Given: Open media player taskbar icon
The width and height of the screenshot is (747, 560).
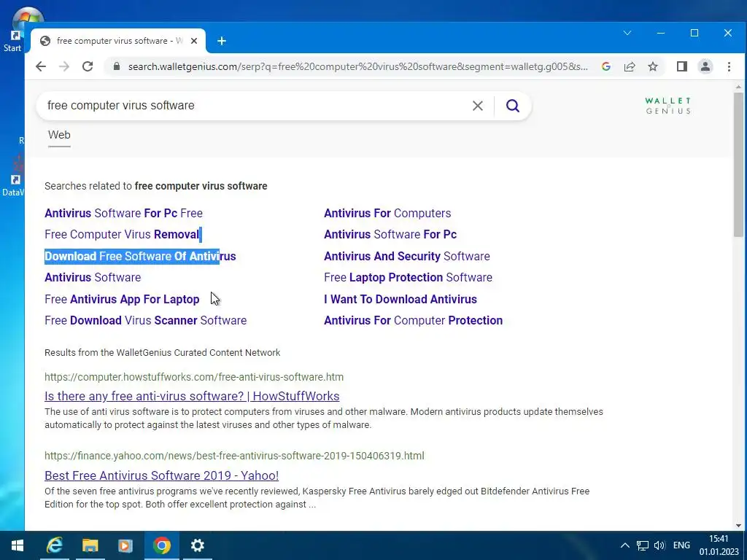Looking at the screenshot, I should click(125, 545).
